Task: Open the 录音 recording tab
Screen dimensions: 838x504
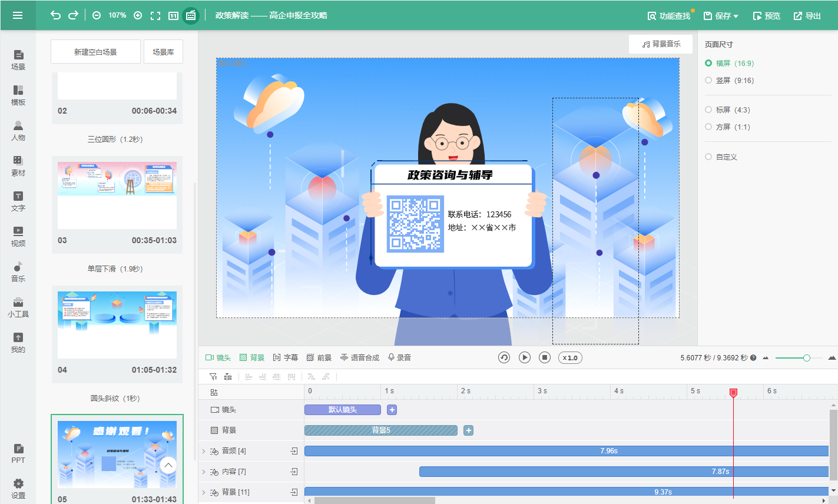Action: pyautogui.click(x=399, y=357)
